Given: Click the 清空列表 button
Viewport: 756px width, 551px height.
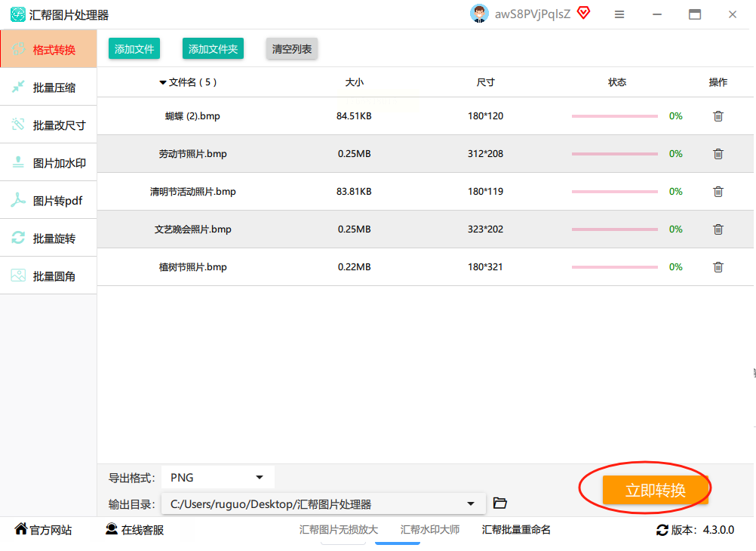Looking at the screenshot, I should pyautogui.click(x=292, y=49).
